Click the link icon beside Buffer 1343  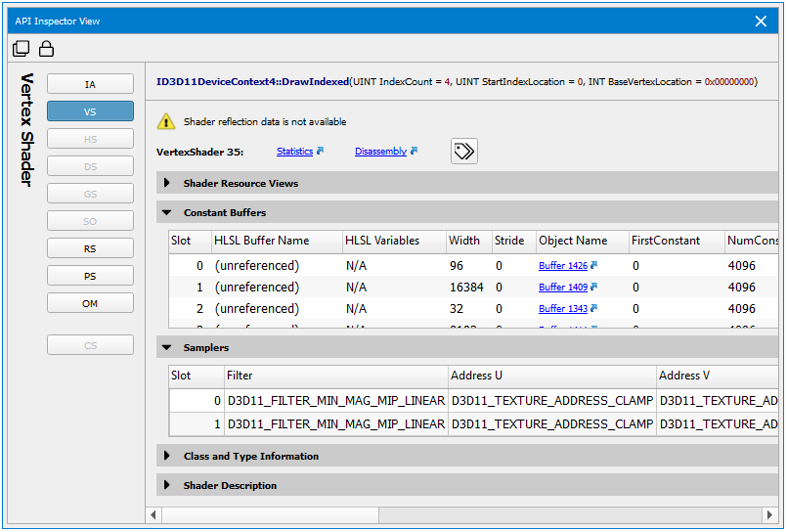pos(593,309)
